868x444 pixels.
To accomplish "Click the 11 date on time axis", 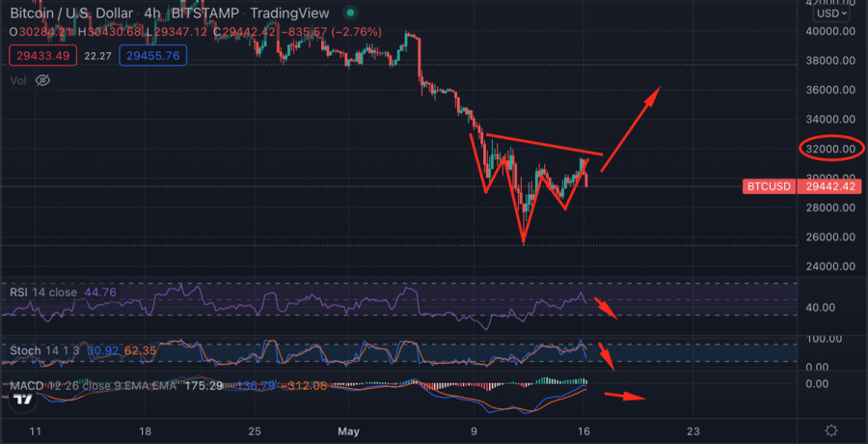I will coord(36,430).
